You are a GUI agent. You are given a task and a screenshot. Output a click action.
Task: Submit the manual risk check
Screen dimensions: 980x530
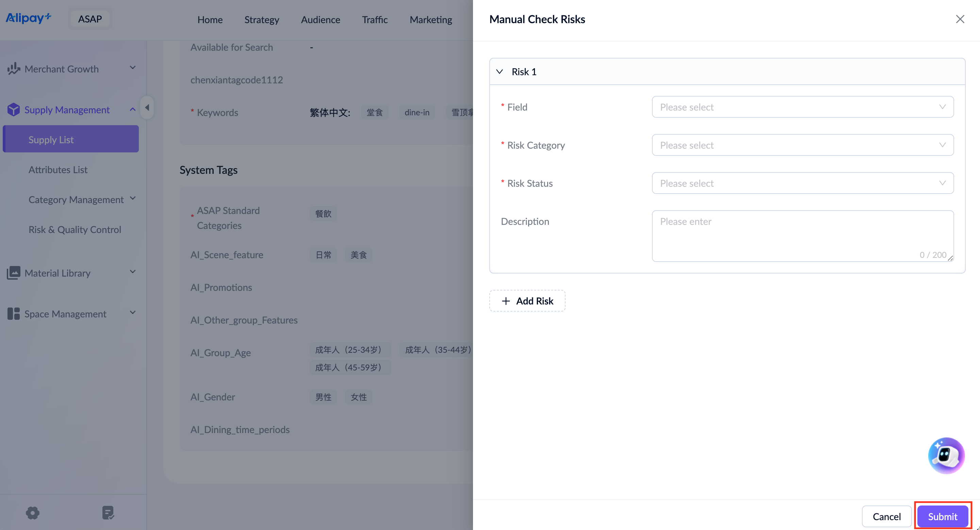[942, 516]
